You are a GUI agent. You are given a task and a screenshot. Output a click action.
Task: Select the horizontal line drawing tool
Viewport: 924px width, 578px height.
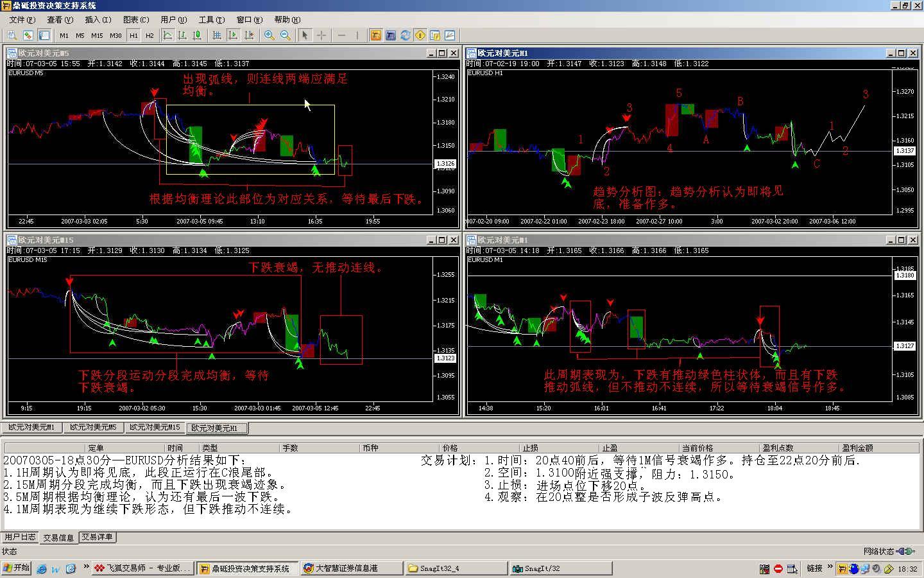pyautogui.click(x=341, y=35)
